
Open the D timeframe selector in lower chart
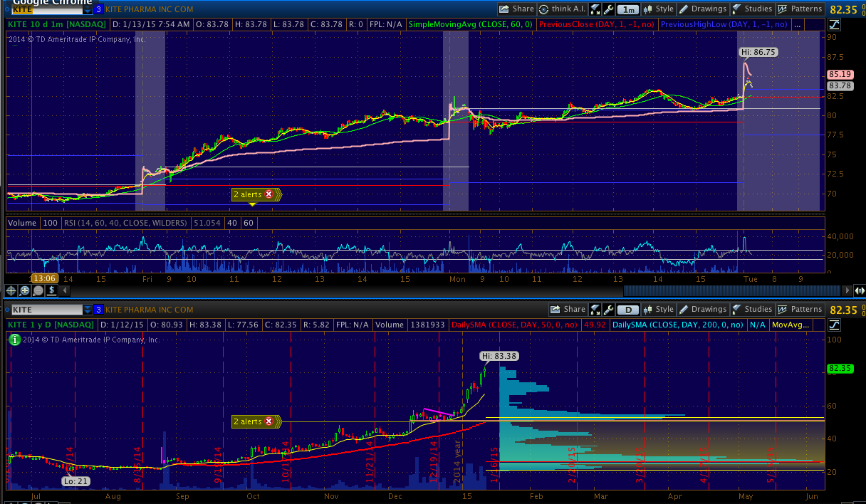click(x=627, y=310)
